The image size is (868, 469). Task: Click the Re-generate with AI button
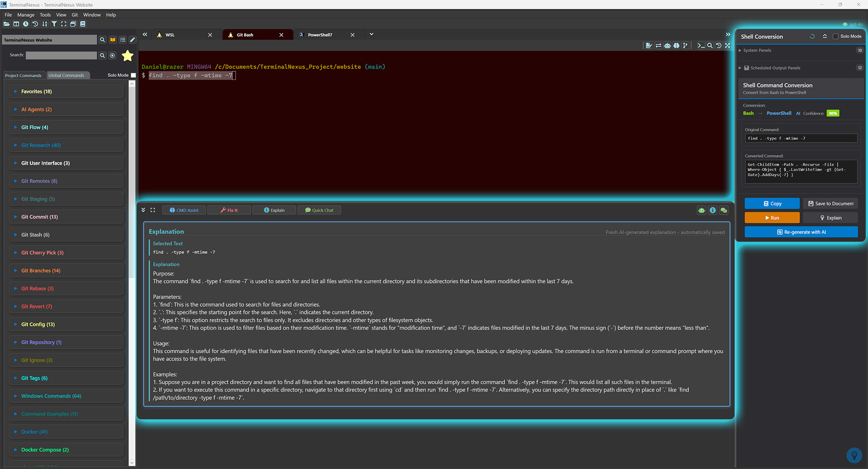tap(801, 232)
